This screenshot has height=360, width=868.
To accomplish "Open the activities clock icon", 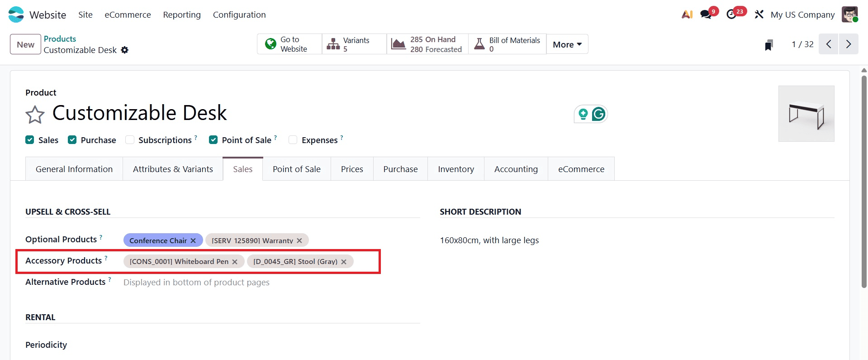I will tap(731, 14).
